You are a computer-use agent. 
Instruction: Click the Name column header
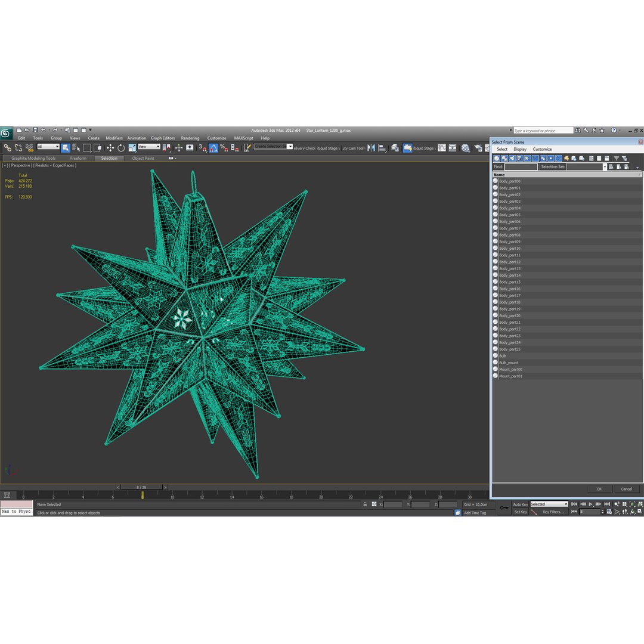[566, 175]
